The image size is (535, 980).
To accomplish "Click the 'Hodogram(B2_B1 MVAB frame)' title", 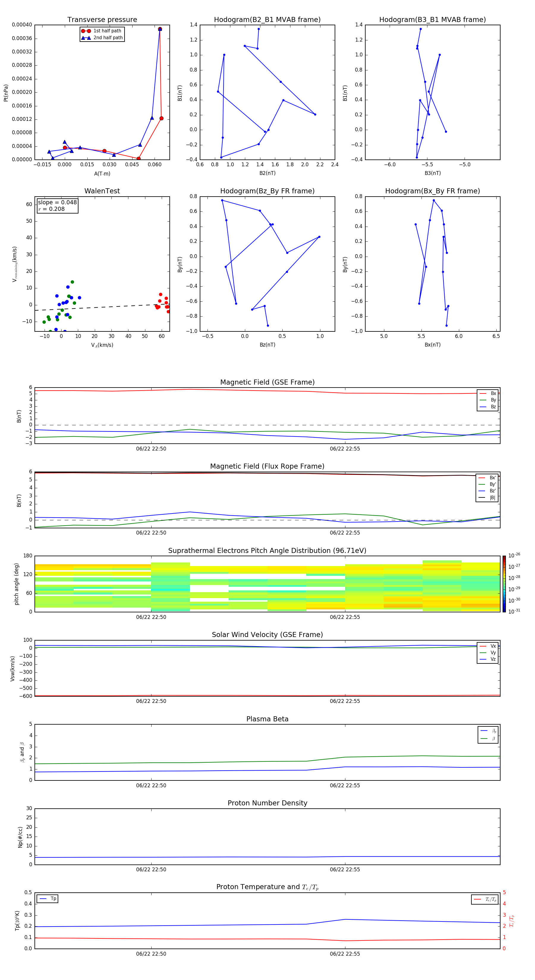I will click(x=267, y=20).
